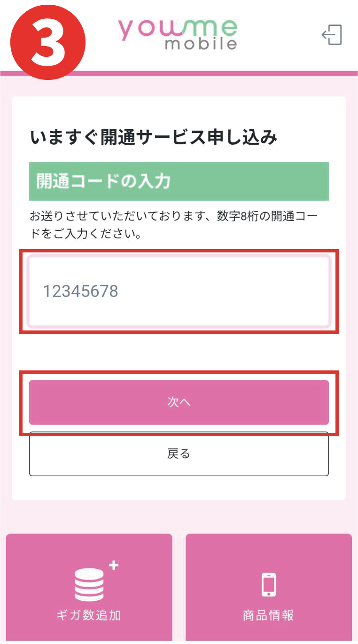This screenshot has width=358, height=644.
Task: Tap the word mobile in the logo
Action: pos(201,44)
